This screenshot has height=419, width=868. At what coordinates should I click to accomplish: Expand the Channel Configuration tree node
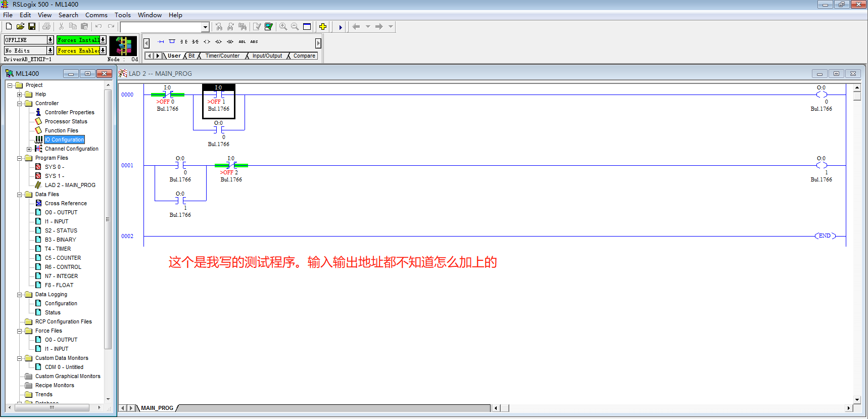(x=29, y=149)
